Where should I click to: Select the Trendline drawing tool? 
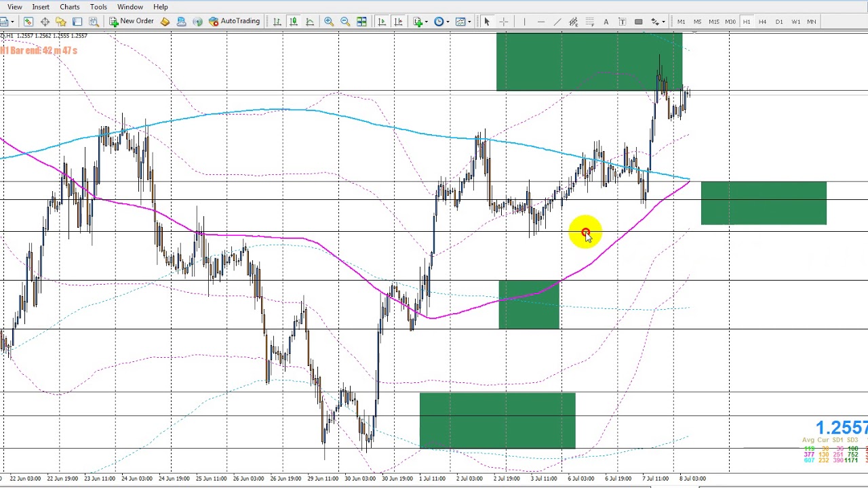(x=557, y=22)
